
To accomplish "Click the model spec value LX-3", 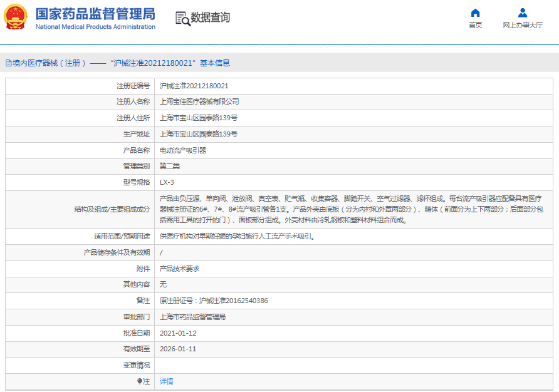I will point(167,182).
